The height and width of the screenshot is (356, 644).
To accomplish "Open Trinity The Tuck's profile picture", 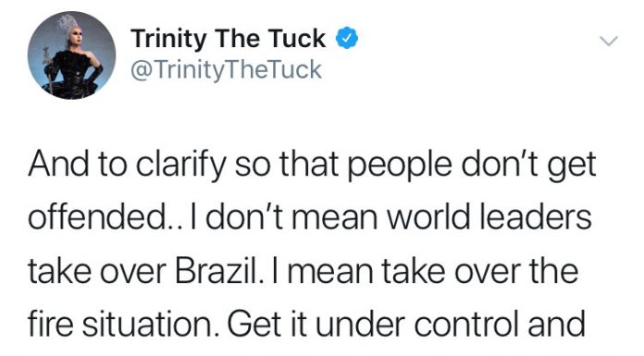I will click(x=71, y=55).
